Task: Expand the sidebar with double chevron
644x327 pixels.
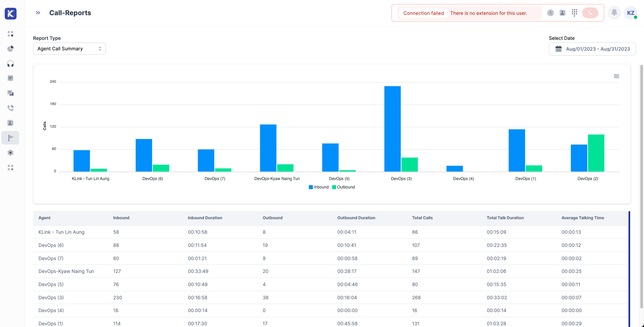Action: (38, 13)
